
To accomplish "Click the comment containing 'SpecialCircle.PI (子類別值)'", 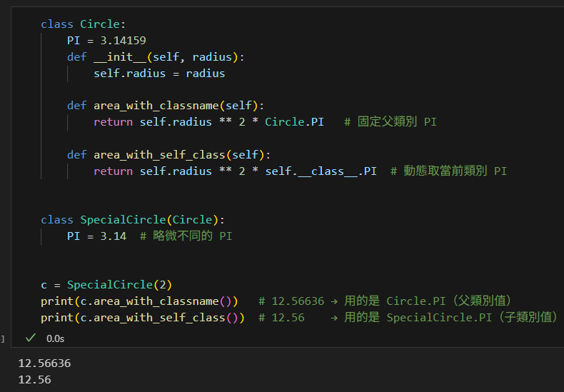I will (x=408, y=318).
